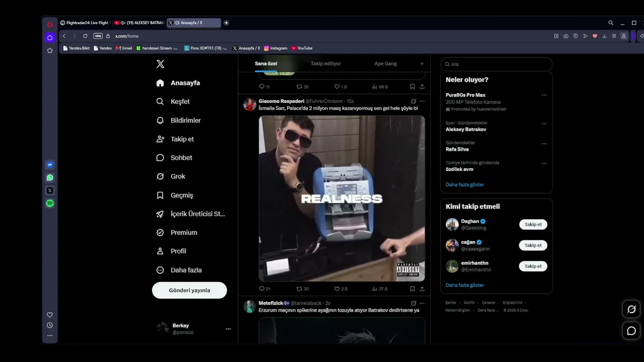Screen dimensions: 644x362
Task: Unmute the ALEKSEY BATRAKOV YouTube tab
Action: click(x=123, y=23)
